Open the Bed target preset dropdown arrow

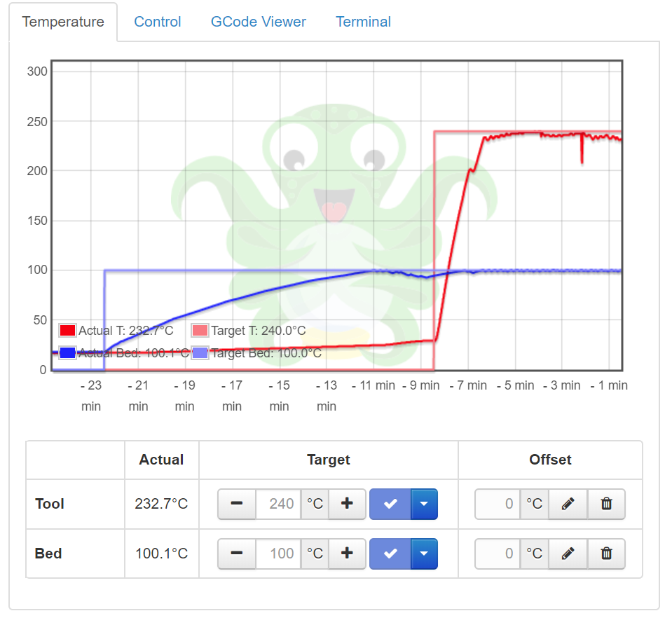coord(424,554)
